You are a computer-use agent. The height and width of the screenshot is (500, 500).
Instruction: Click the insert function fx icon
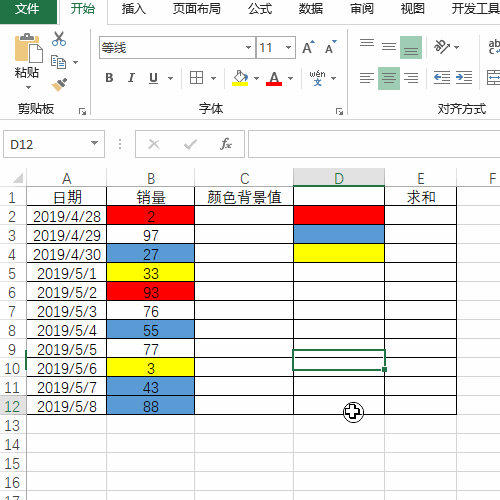[226, 144]
